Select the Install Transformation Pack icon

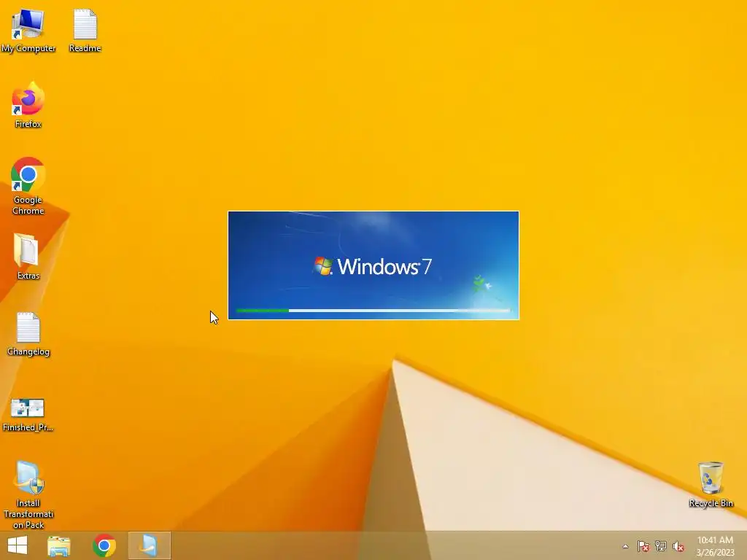tap(28, 495)
